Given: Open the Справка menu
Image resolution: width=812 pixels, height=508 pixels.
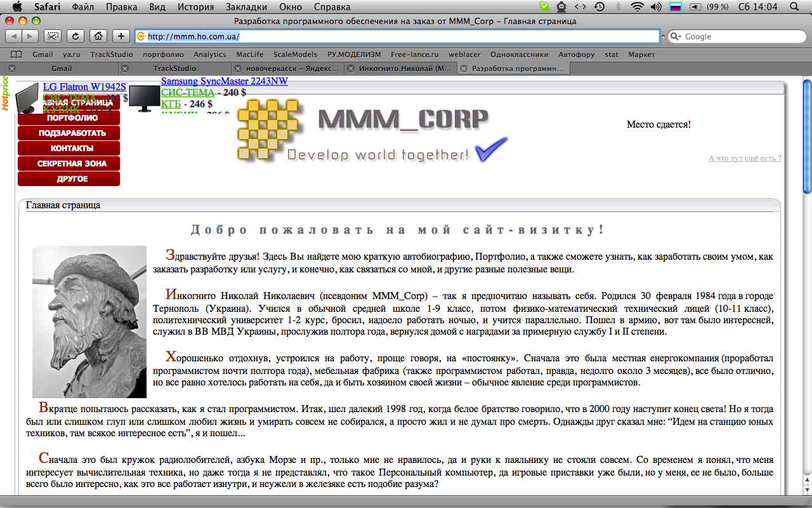Looking at the screenshot, I should point(332,7).
